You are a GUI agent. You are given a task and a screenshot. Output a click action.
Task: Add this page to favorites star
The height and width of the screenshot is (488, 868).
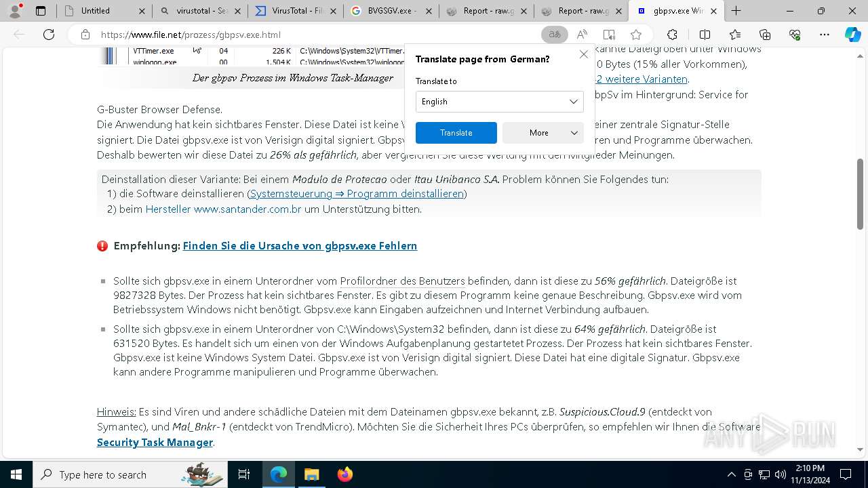click(x=636, y=35)
